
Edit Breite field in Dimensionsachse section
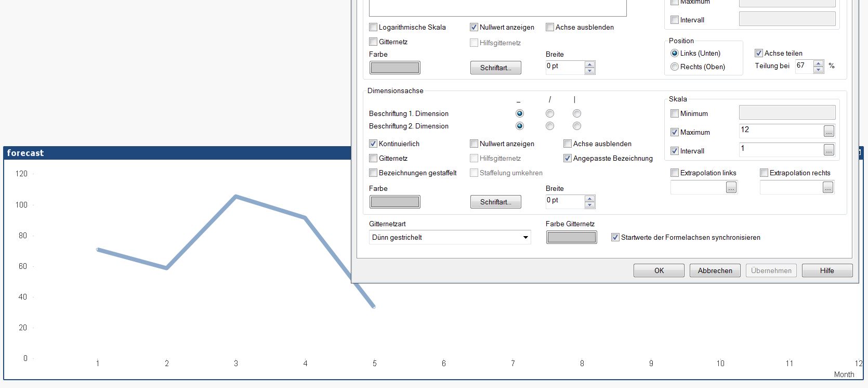pos(565,201)
